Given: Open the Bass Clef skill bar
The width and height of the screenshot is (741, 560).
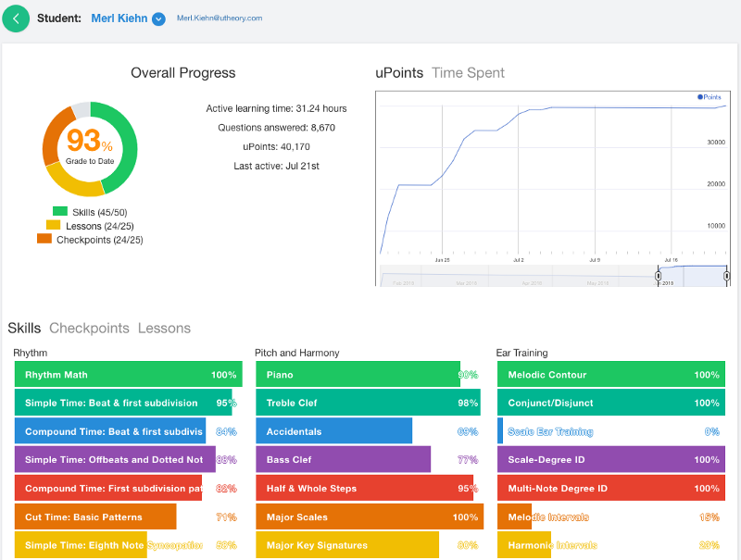Looking at the screenshot, I should [x=370, y=459].
